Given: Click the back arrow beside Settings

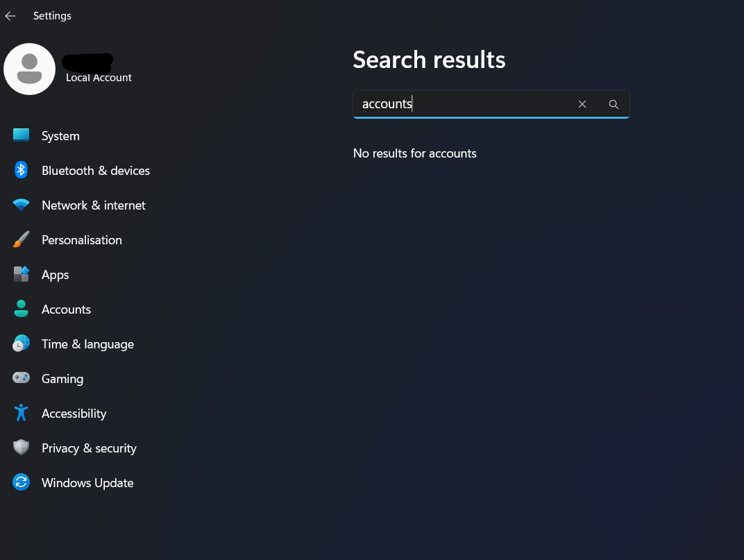Looking at the screenshot, I should (10, 16).
